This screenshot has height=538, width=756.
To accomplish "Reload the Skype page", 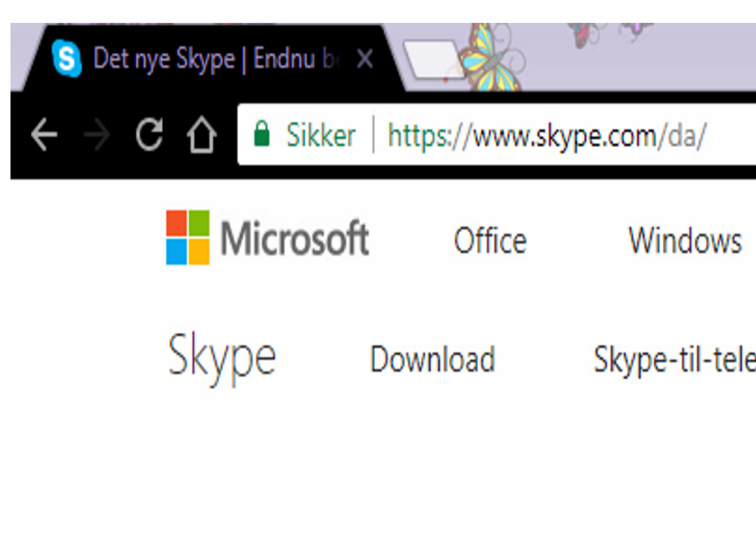I will point(149,134).
